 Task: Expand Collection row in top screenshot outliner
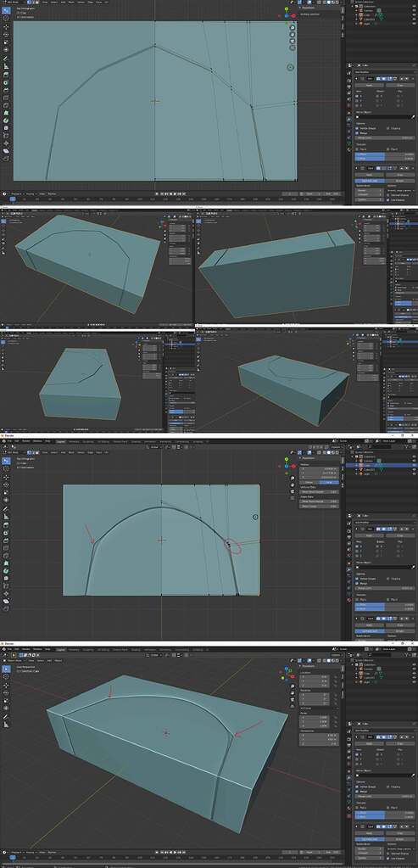(x=352, y=6)
